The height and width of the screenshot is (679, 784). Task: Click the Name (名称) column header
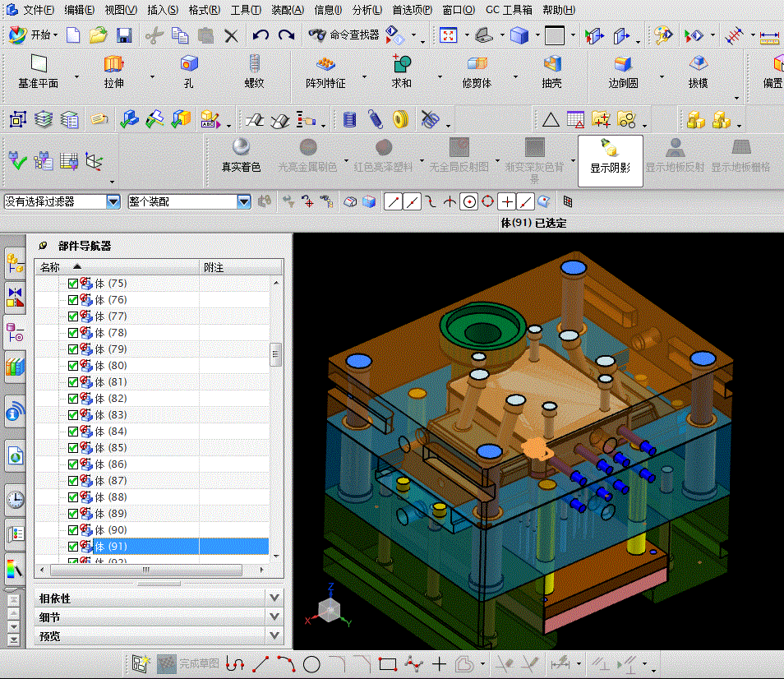click(x=117, y=267)
